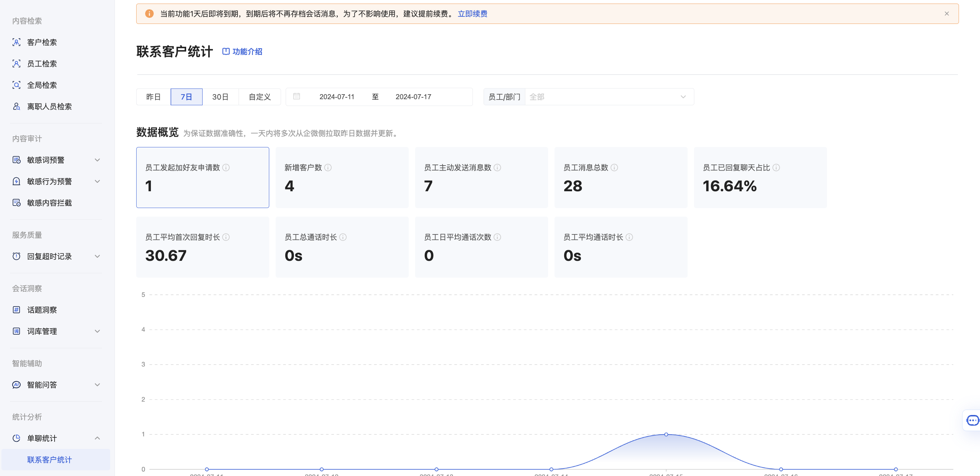Select the 员工发起加好友申请数 card

[203, 177]
